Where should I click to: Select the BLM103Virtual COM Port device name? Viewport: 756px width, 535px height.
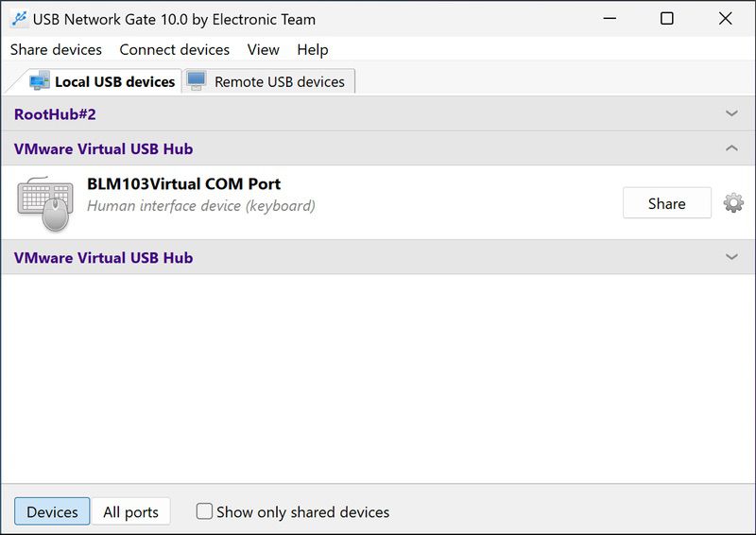[183, 183]
